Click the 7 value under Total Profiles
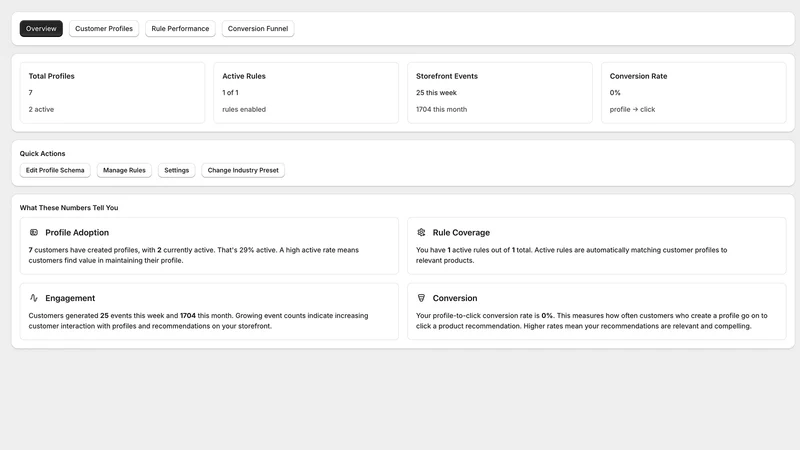Image resolution: width=800 pixels, height=450 pixels. 31,93
